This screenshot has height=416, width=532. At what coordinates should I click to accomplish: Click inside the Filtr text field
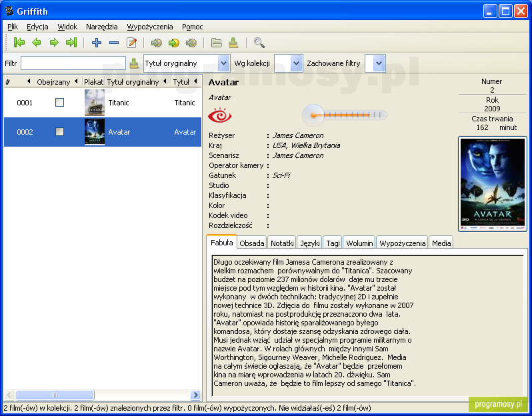[x=73, y=63]
